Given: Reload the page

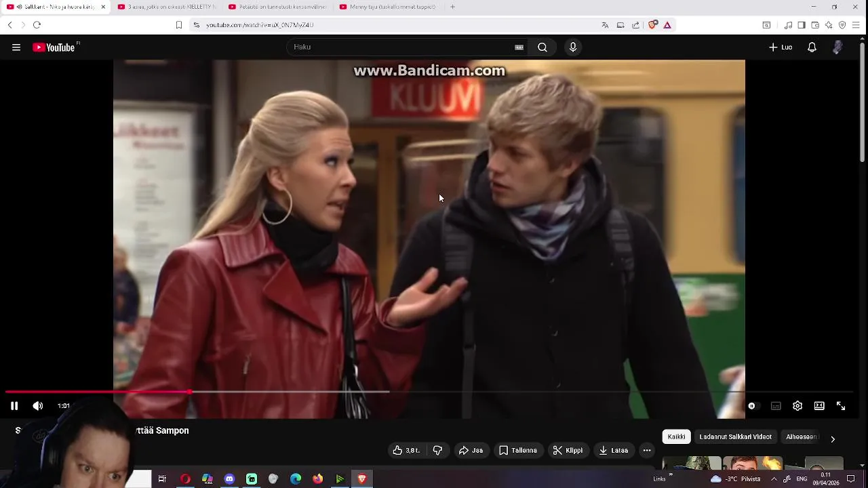Looking at the screenshot, I should [x=37, y=25].
